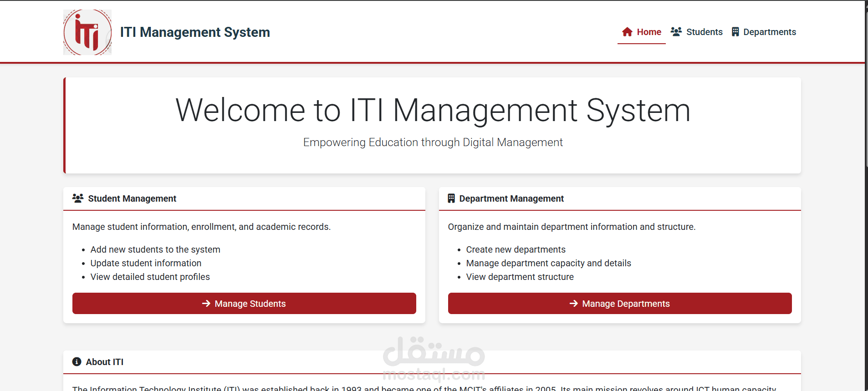This screenshot has height=391, width=868.
Task: Click the 'About ITI' section heading
Action: (x=105, y=362)
